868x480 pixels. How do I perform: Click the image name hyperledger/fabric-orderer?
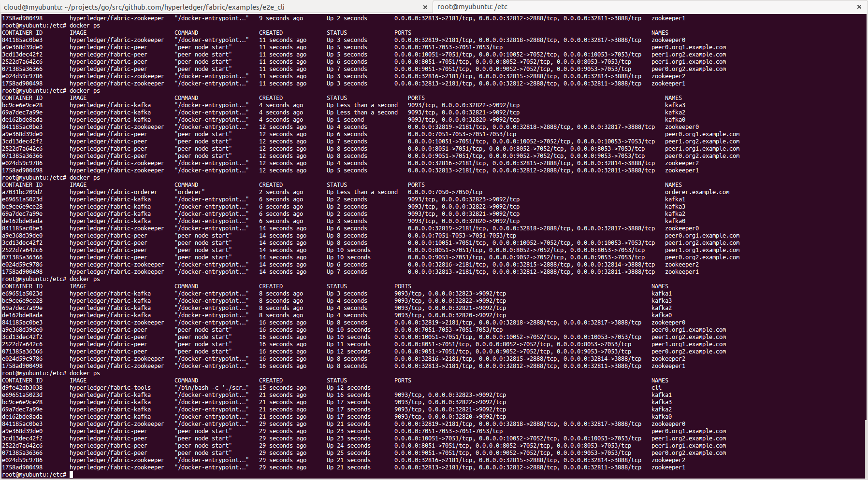click(x=114, y=192)
